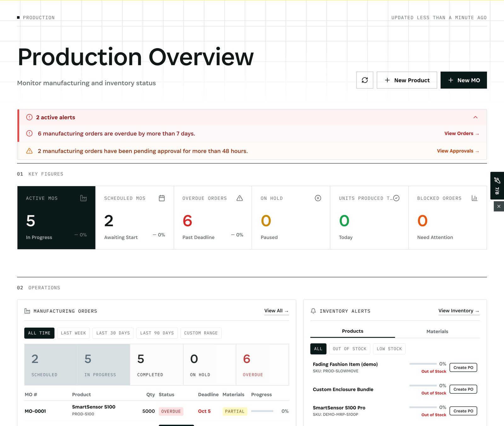Switch to the Products tab
The image size is (504, 426).
(352, 331)
